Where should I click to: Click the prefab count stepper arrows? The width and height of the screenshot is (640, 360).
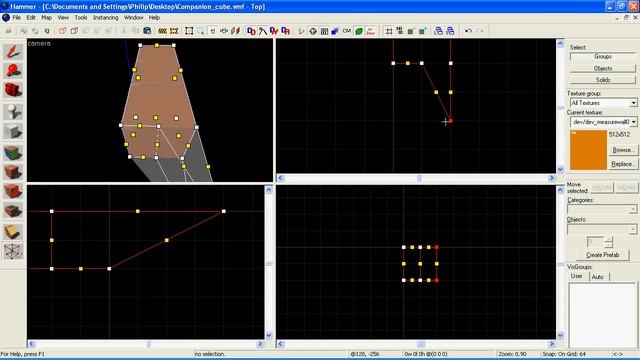pyautogui.click(x=609, y=242)
